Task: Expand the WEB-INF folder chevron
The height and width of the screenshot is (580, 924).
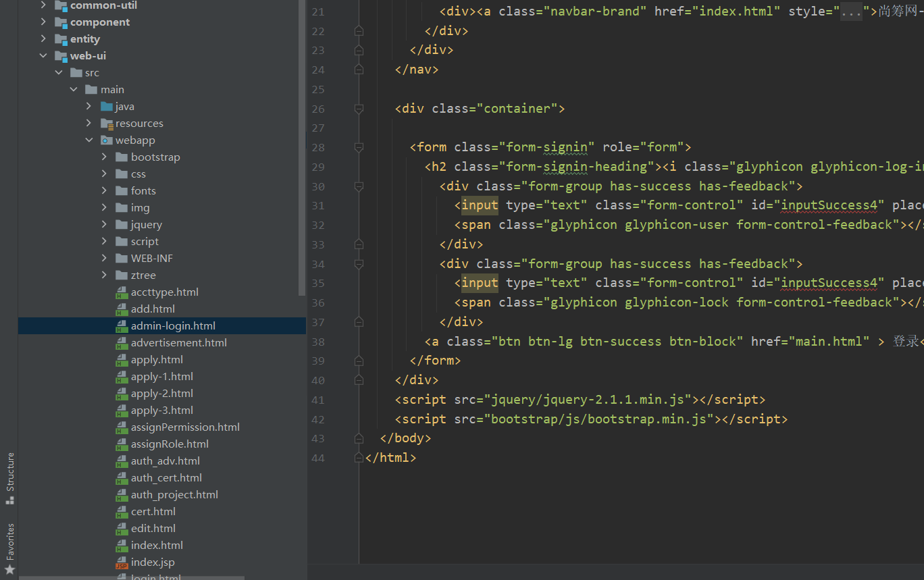Action: click(104, 259)
